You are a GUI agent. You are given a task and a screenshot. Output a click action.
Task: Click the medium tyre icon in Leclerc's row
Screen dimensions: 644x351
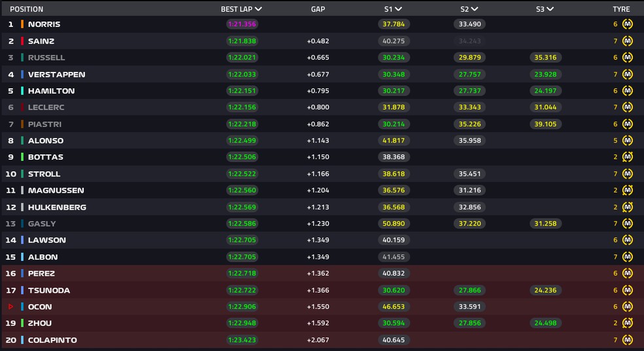627,107
